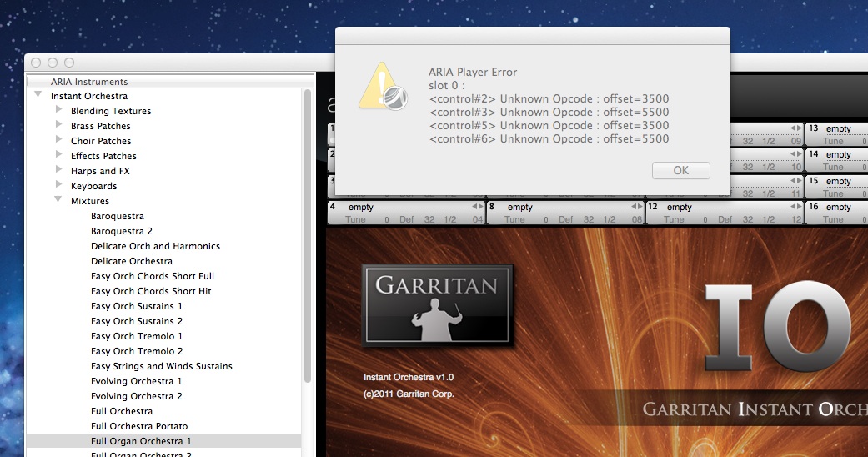Click next-instrument arrow on slot 4
Screen dimensions: 868x457
[x=480, y=207]
